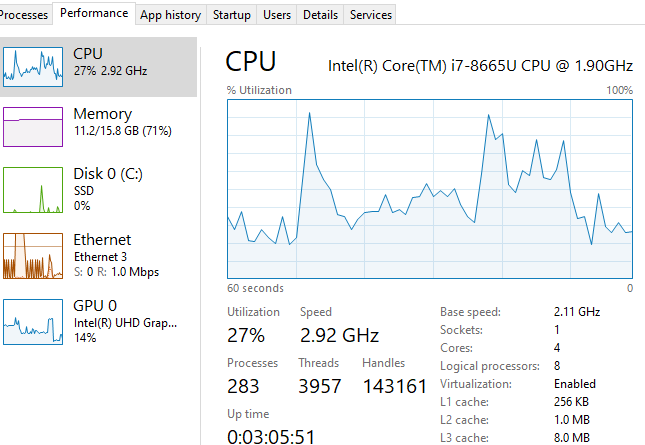Click the main CPU utilization graph
The width and height of the screenshot is (645, 445).
[x=430, y=187]
